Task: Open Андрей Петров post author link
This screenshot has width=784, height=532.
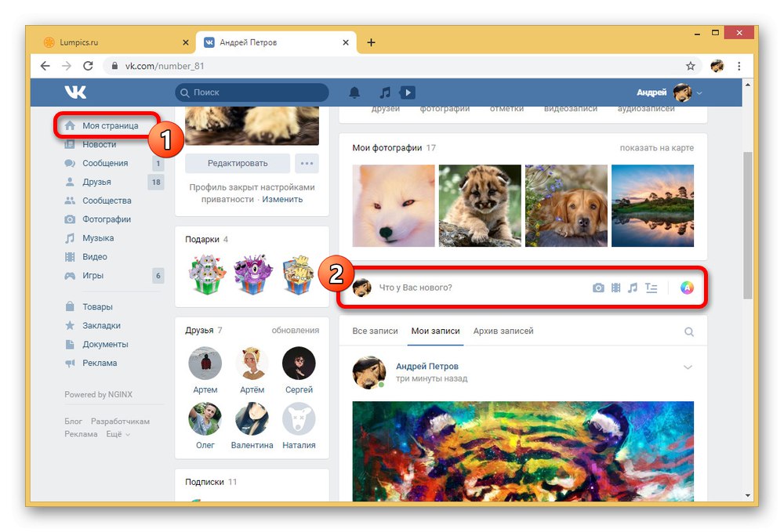Action: tap(427, 366)
